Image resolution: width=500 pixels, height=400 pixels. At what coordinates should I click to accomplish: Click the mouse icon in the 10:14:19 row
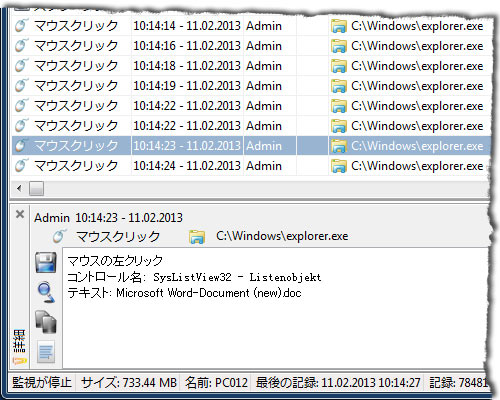pyautogui.click(x=21, y=85)
